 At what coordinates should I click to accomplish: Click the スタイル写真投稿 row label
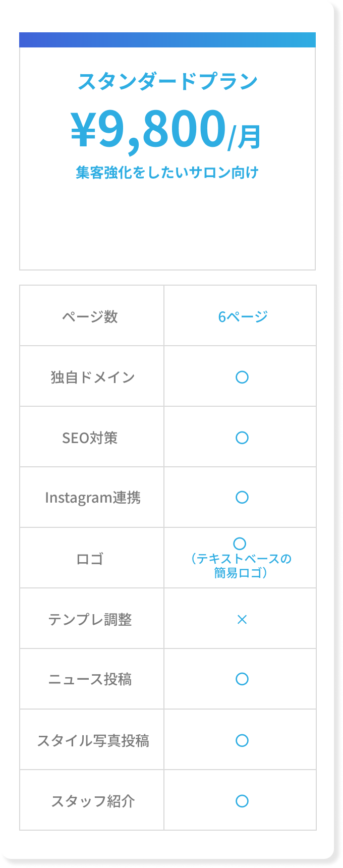pos(93,740)
